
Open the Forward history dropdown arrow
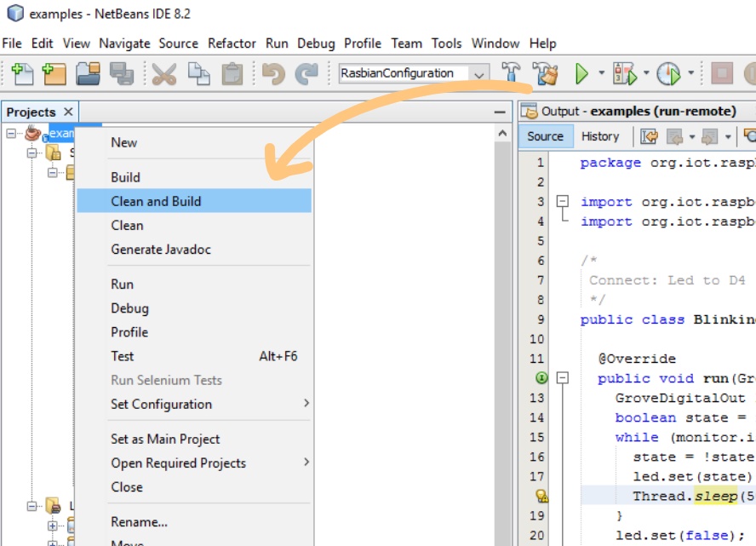(728, 137)
